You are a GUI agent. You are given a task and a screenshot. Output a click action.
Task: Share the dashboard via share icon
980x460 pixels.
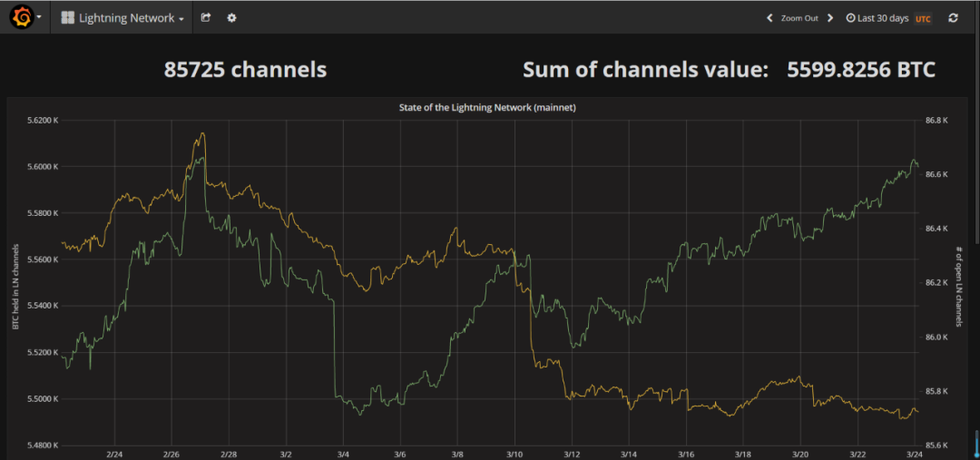pos(206,18)
